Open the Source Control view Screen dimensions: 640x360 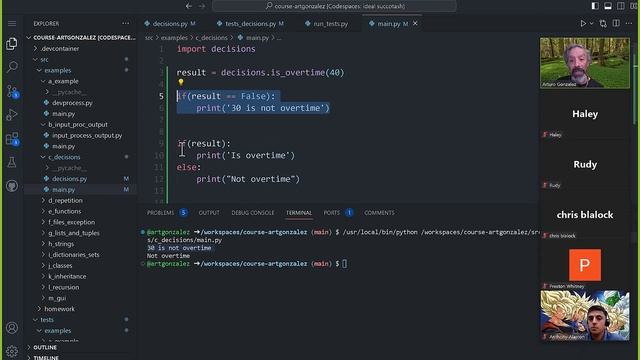pyautogui.click(x=12, y=91)
